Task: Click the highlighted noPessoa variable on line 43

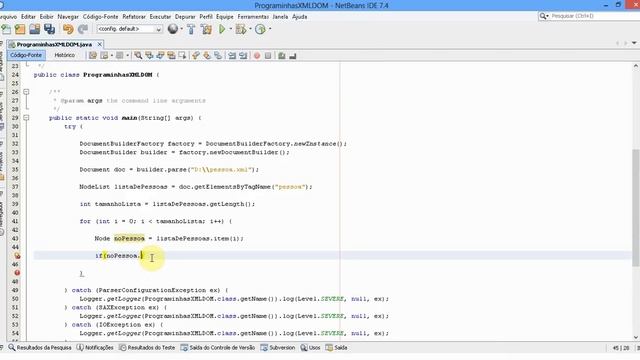Action: pos(129,238)
